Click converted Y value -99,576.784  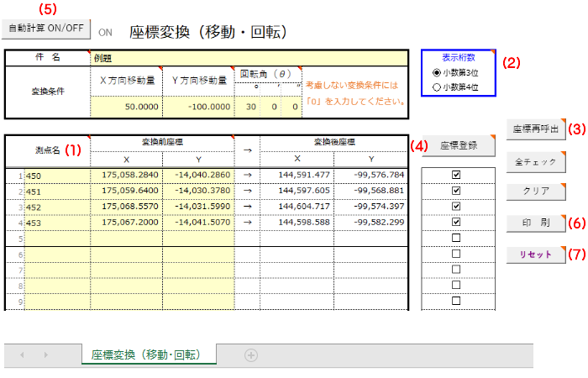[371, 175]
